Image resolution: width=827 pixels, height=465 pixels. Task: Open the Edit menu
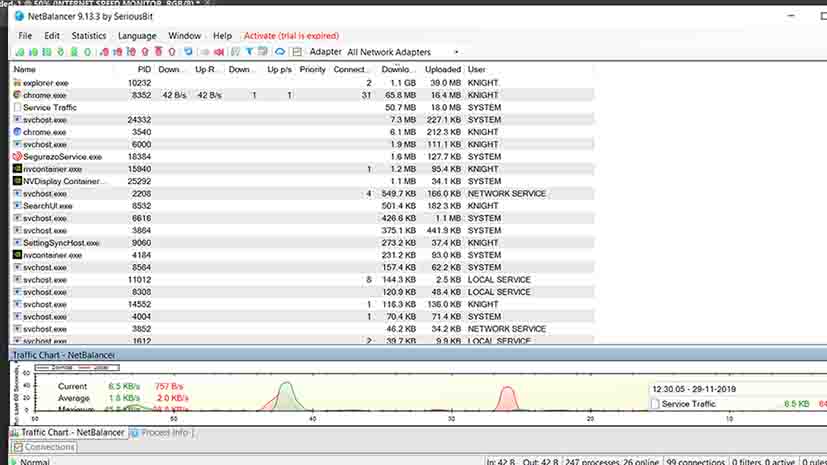point(52,36)
